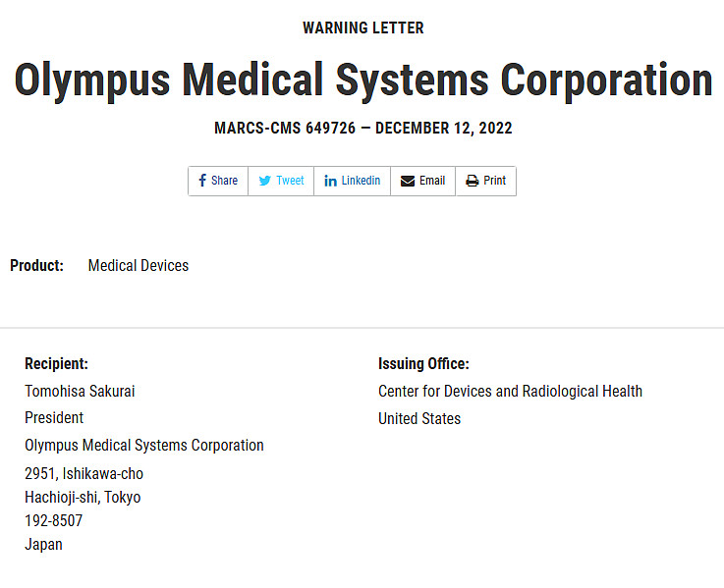Click Center for Devices and Radiological Health
The width and height of the screenshot is (724, 588).
pos(510,392)
